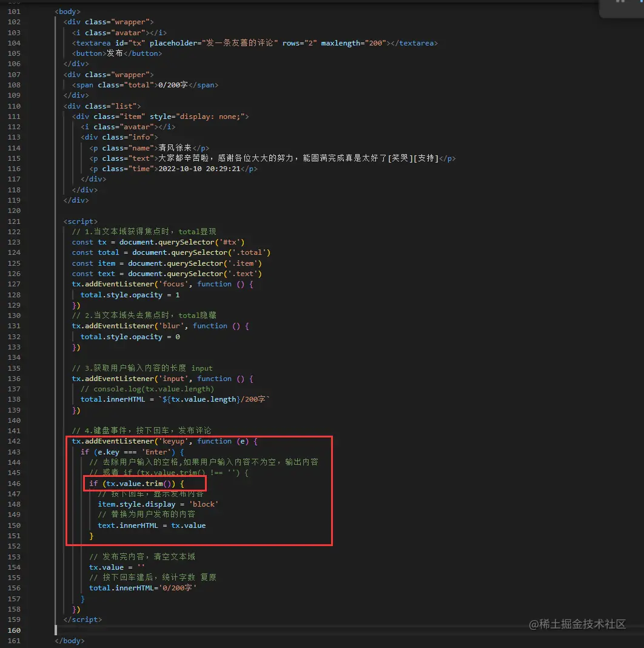Click the opening <script> tag
Screen dimensions: 644x648
[x=81, y=221]
